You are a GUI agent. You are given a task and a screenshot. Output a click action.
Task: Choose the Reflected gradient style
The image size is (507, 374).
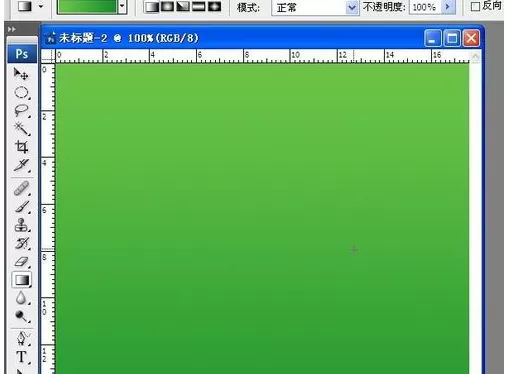coord(199,6)
